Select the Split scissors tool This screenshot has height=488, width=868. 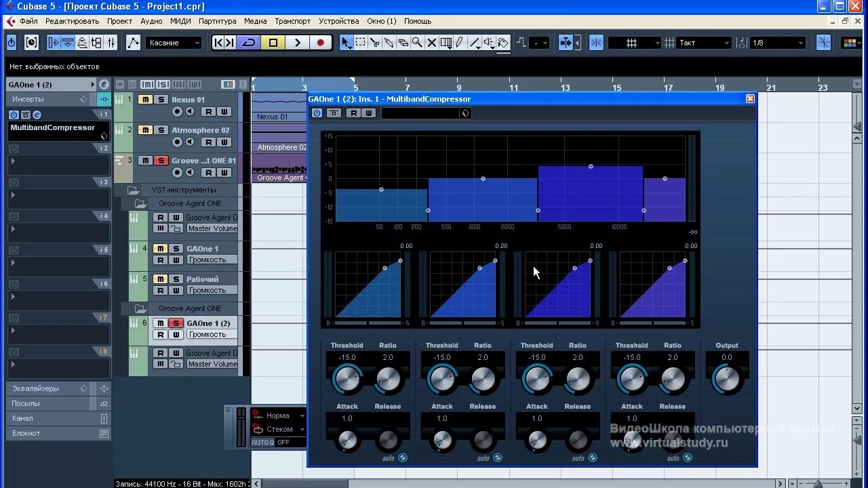[375, 43]
